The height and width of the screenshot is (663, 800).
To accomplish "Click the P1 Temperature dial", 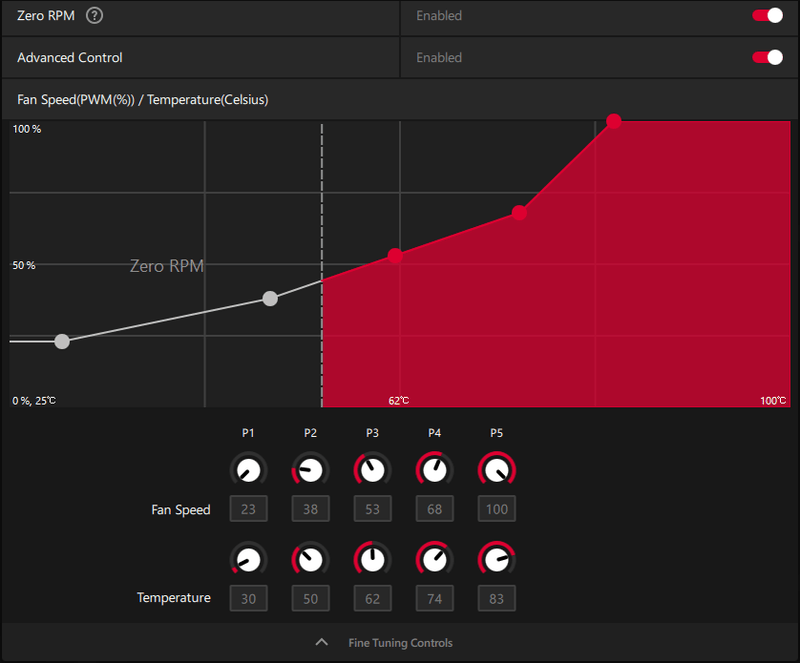I will [x=248, y=560].
